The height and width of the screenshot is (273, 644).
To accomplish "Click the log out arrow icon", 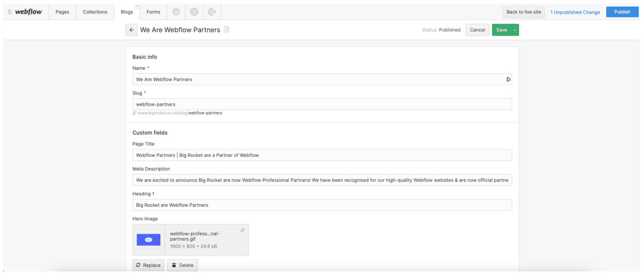I will pyautogui.click(x=212, y=12).
